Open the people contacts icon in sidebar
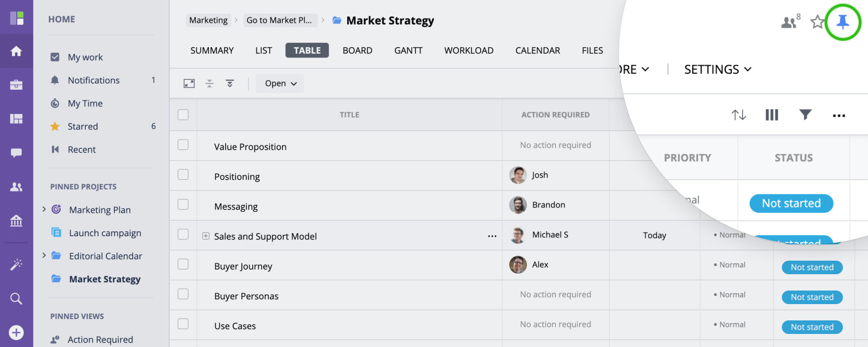 16,187
